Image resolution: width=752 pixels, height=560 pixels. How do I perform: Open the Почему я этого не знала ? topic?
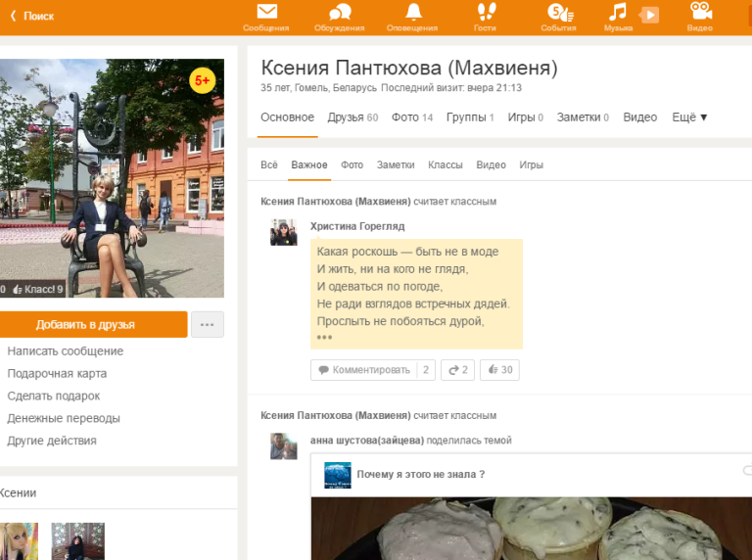[421, 474]
